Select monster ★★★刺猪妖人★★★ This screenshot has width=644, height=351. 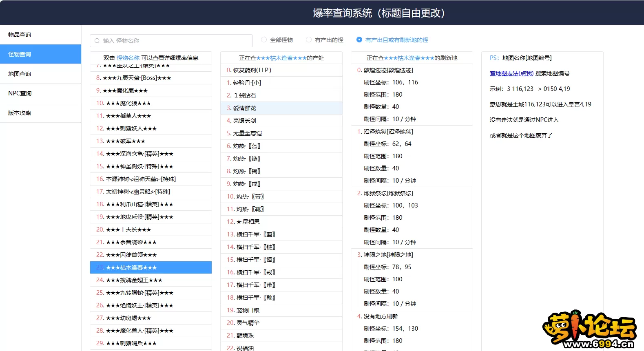click(151, 128)
